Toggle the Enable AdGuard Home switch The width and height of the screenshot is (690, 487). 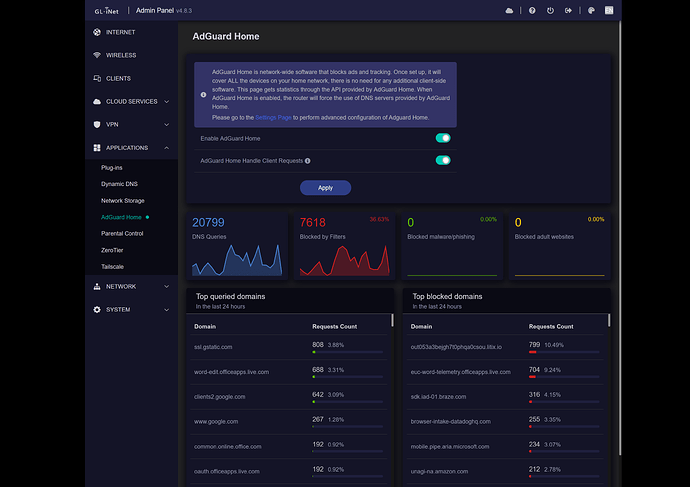443,139
